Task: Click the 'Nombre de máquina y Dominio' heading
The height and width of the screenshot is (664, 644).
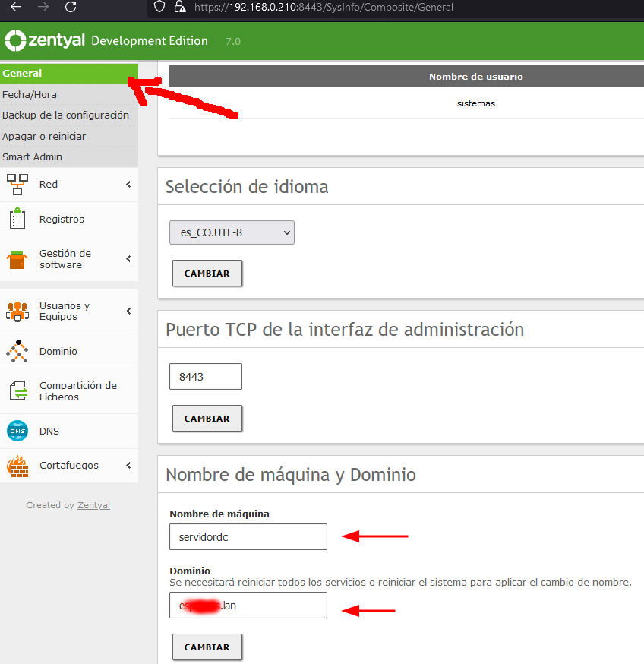Action: point(291,475)
